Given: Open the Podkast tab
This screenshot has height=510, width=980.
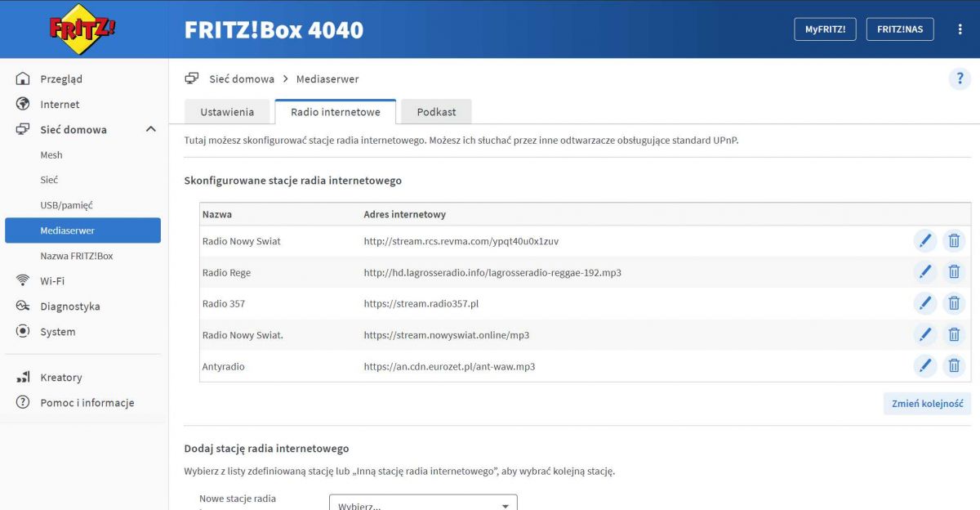Looking at the screenshot, I should pos(436,112).
